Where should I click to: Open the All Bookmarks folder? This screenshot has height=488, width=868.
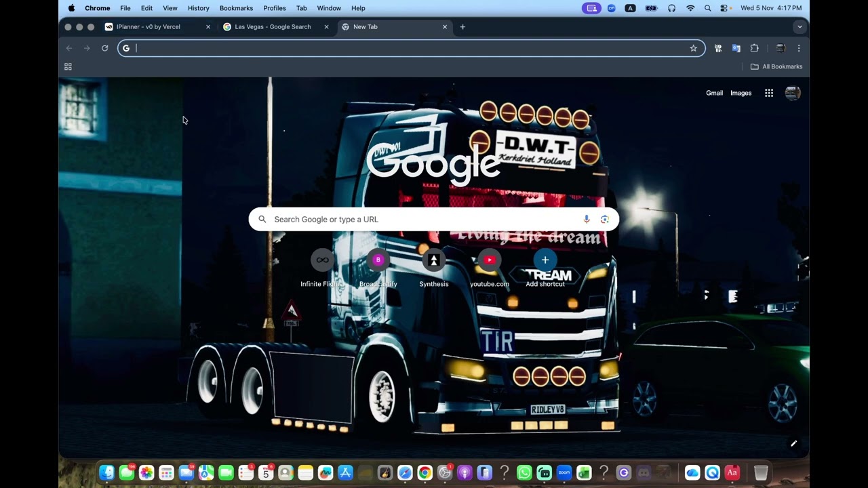click(776, 66)
